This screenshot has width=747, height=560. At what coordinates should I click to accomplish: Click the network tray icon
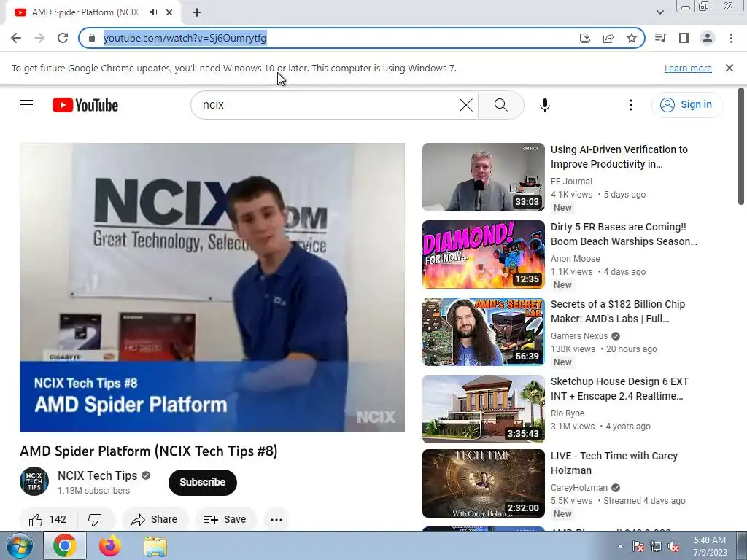click(656, 546)
